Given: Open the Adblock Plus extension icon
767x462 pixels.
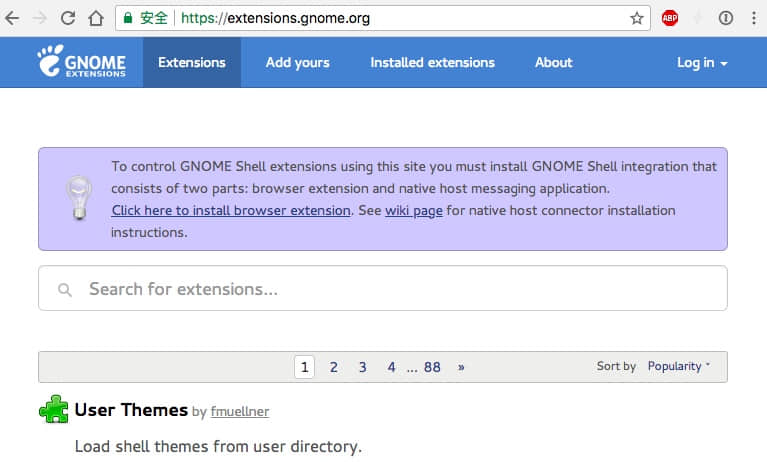Looking at the screenshot, I should tap(669, 18).
